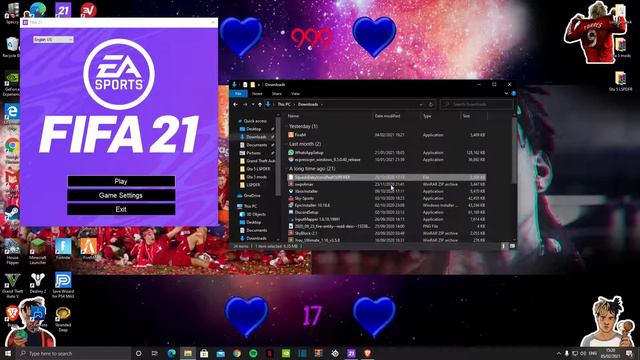The height and width of the screenshot is (360, 640).
Task: Open the House Flipper desktop icon
Action: point(12,251)
